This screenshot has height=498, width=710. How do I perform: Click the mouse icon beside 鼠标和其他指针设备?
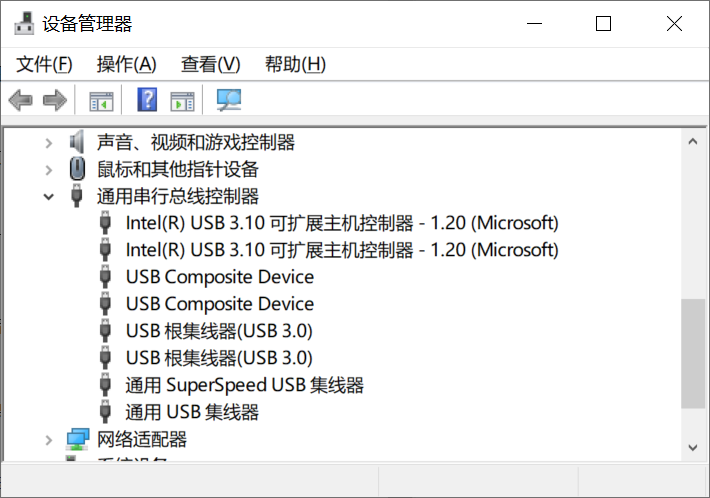[78, 169]
